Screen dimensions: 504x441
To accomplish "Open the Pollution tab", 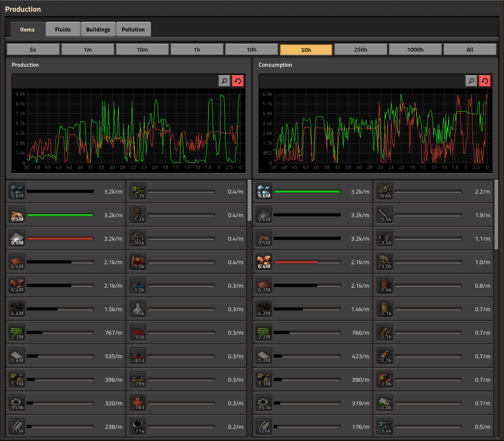I will (x=133, y=29).
